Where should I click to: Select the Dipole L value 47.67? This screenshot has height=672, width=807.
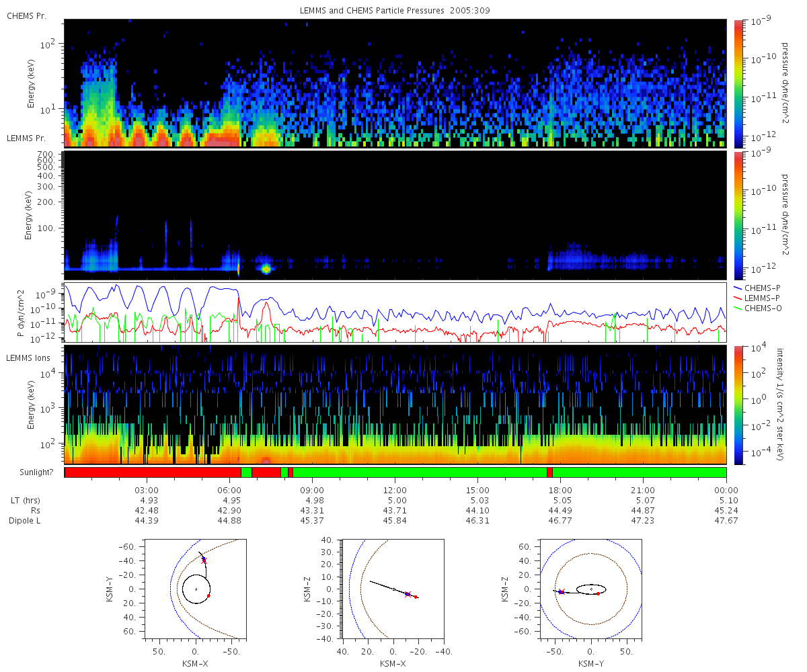click(726, 521)
